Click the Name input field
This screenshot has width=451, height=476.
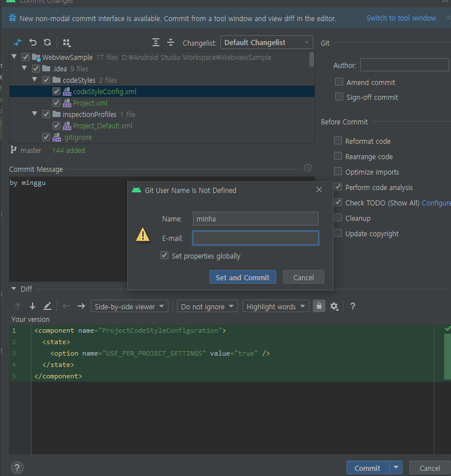click(x=255, y=219)
